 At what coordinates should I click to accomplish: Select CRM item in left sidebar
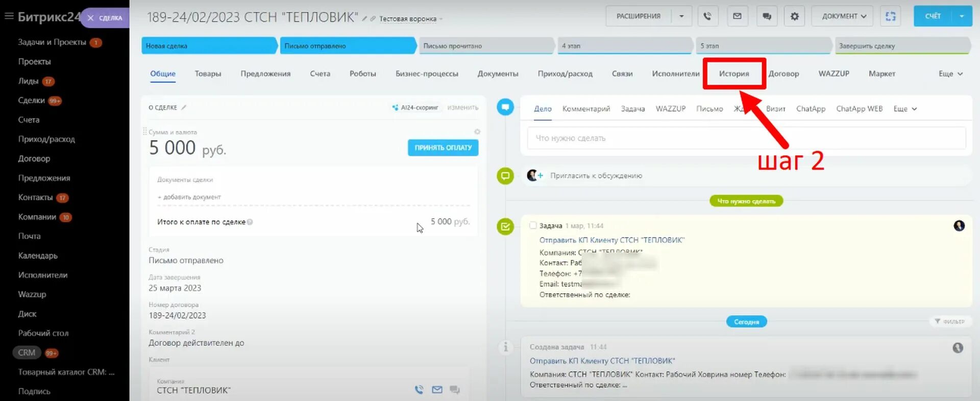click(27, 353)
